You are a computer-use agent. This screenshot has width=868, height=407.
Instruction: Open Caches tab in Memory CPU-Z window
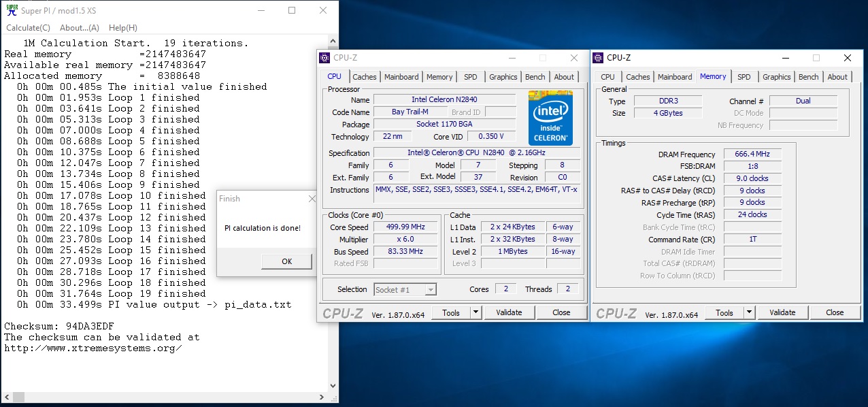[638, 77]
